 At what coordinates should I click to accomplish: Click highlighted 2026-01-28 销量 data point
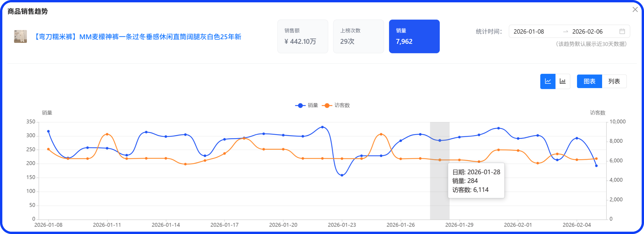[440, 140]
